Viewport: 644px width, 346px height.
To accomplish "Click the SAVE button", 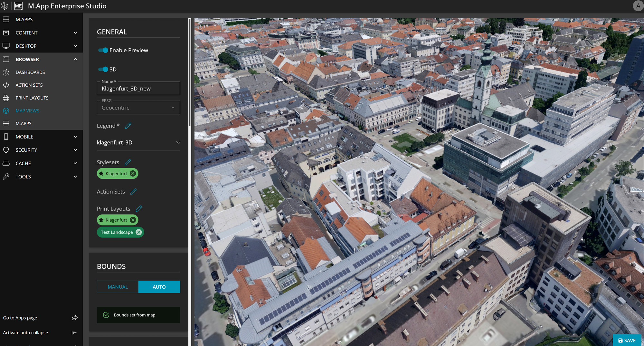I will point(627,340).
